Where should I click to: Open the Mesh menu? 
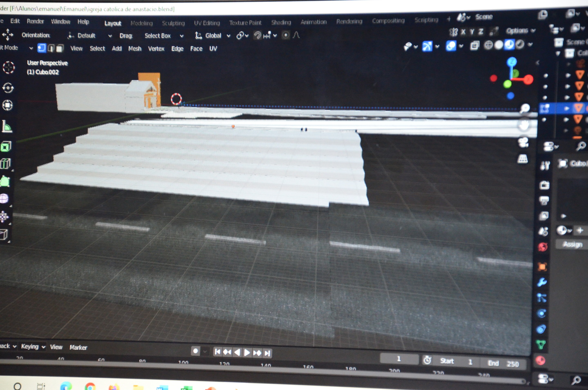tap(135, 49)
